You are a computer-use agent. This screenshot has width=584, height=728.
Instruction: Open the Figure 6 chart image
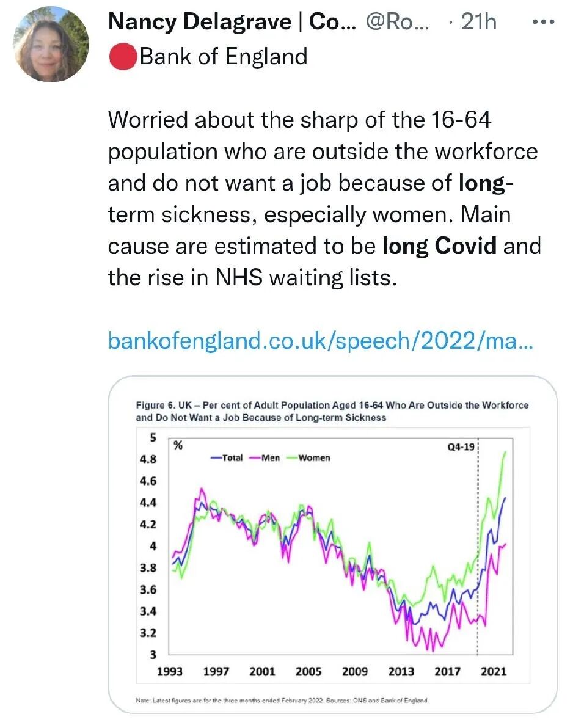pos(332,544)
